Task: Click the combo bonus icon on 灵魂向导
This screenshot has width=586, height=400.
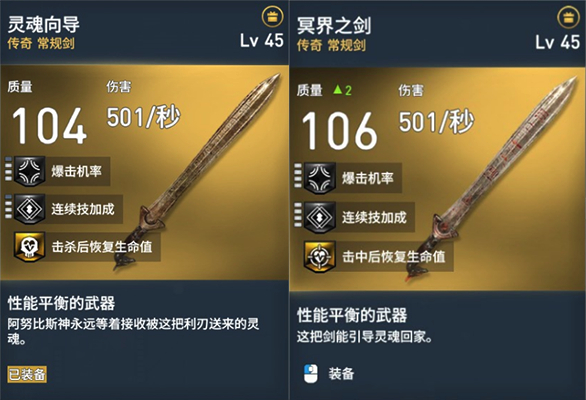Action: point(30,209)
